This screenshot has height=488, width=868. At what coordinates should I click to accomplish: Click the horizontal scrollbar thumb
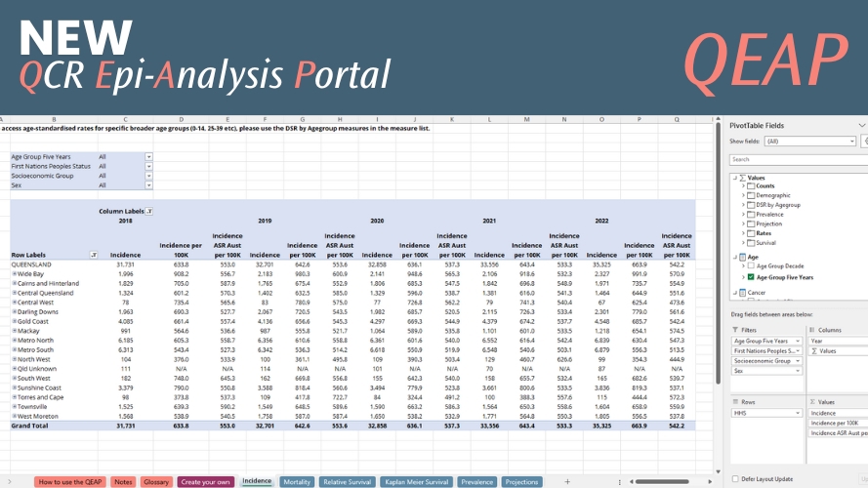point(662,482)
